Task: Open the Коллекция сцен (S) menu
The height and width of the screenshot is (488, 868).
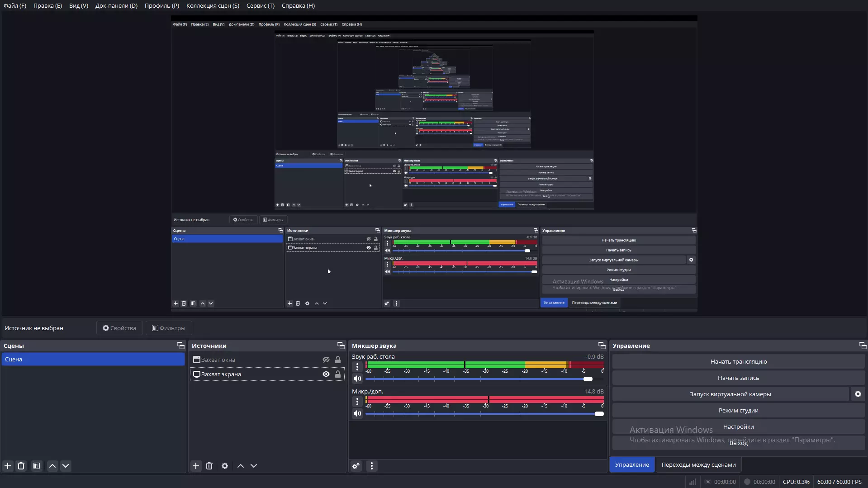Action: click(213, 6)
